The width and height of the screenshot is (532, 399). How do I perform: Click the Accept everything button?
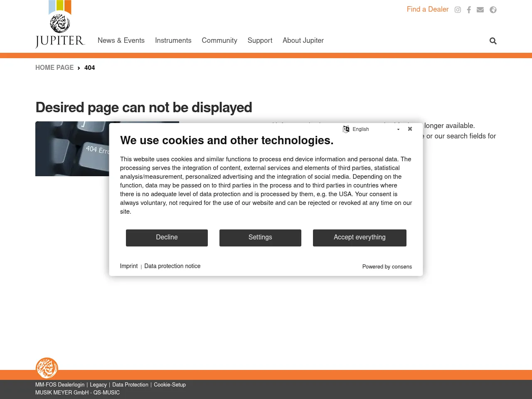[x=360, y=238]
